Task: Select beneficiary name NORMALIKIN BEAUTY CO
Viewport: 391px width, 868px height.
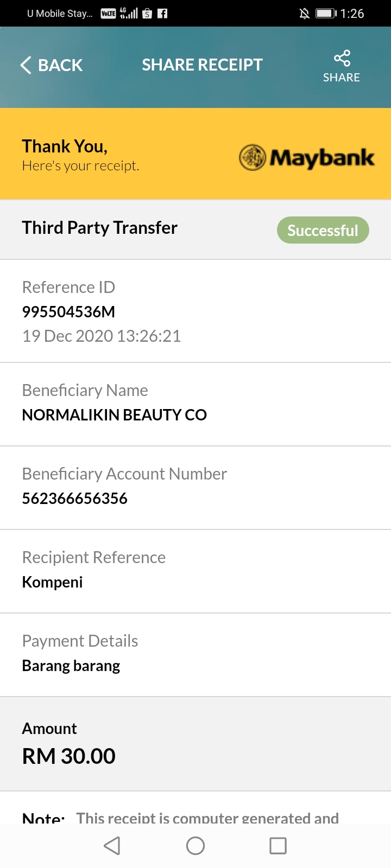Action: (x=115, y=415)
